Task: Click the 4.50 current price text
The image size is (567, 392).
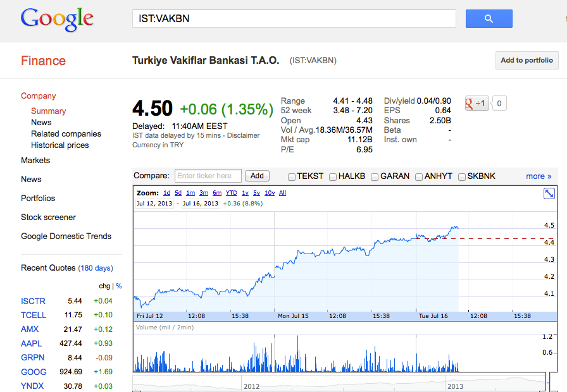Action: pyautogui.click(x=153, y=108)
